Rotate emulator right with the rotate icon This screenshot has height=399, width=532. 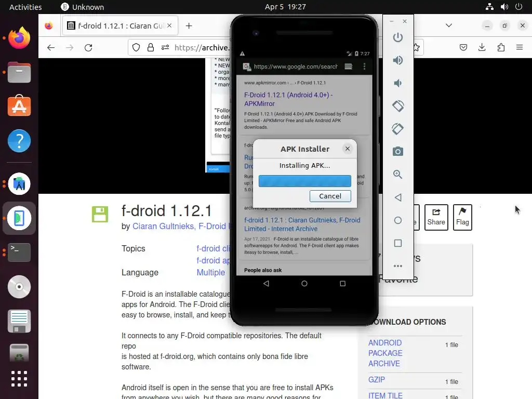[x=397, y=129]
